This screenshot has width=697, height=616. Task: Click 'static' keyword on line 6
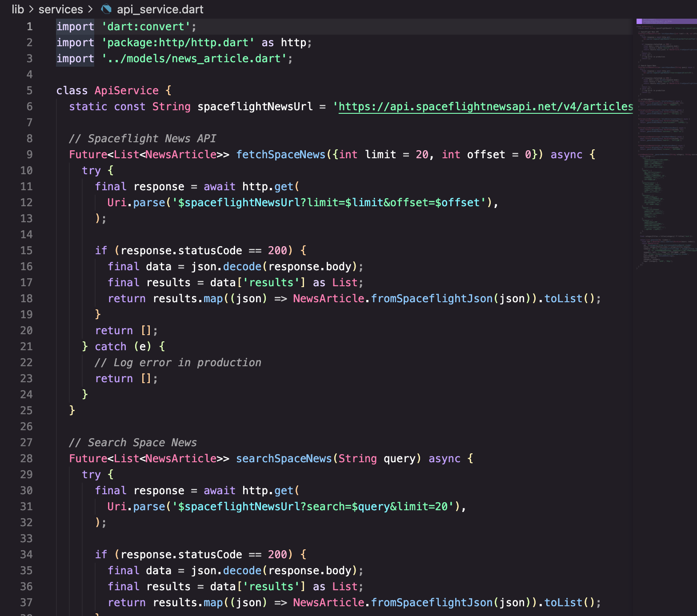tap(88, 107)
